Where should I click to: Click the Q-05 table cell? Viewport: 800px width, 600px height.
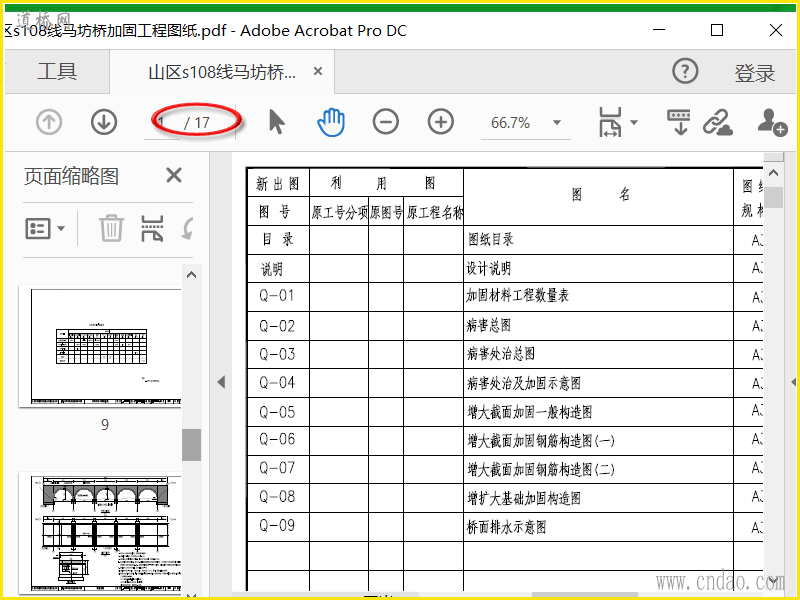278,412
